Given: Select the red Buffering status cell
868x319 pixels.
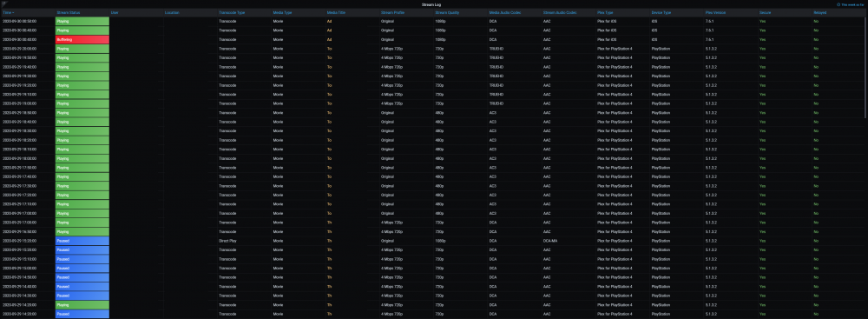Looking at the screenshot, I should 82,39.
